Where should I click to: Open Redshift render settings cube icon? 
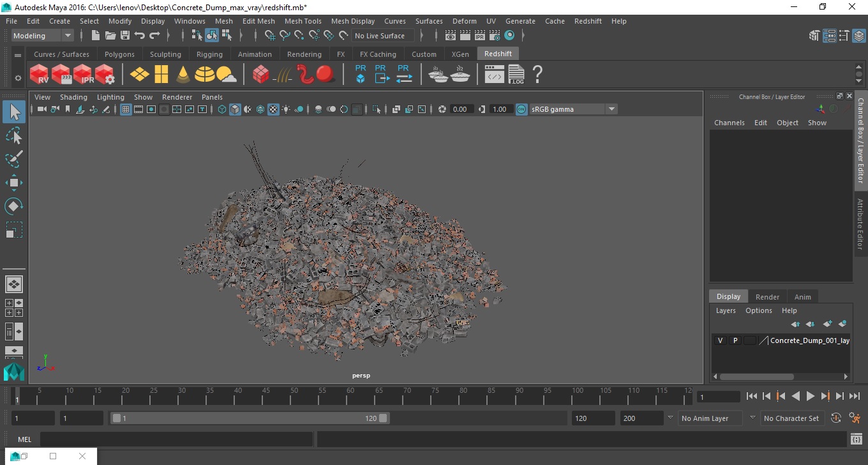tap(105, 74)
